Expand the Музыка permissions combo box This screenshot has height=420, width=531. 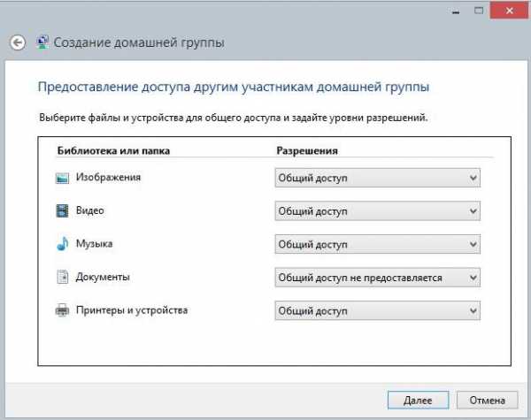[x=378, y=244]
